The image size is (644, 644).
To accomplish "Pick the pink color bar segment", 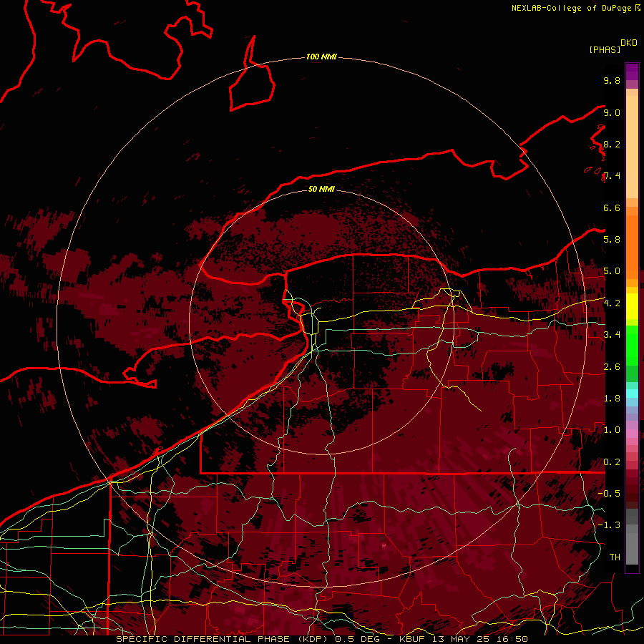I will click(x=632, y=434).
